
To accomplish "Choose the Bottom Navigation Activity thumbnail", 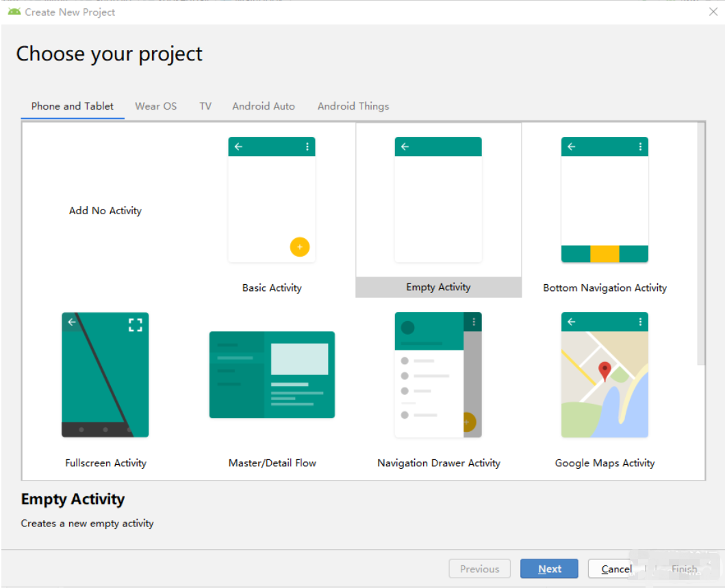I will coord(605,200).
